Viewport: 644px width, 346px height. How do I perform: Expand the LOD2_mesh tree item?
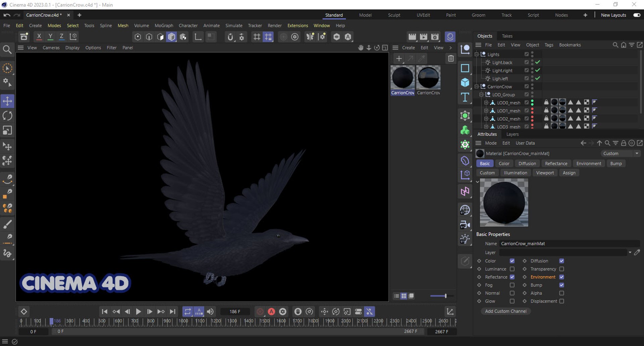click(x=486, y=119)
